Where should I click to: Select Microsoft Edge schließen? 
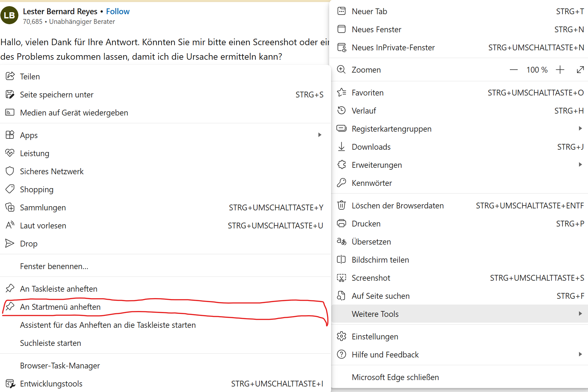click(x=460, y=377)
